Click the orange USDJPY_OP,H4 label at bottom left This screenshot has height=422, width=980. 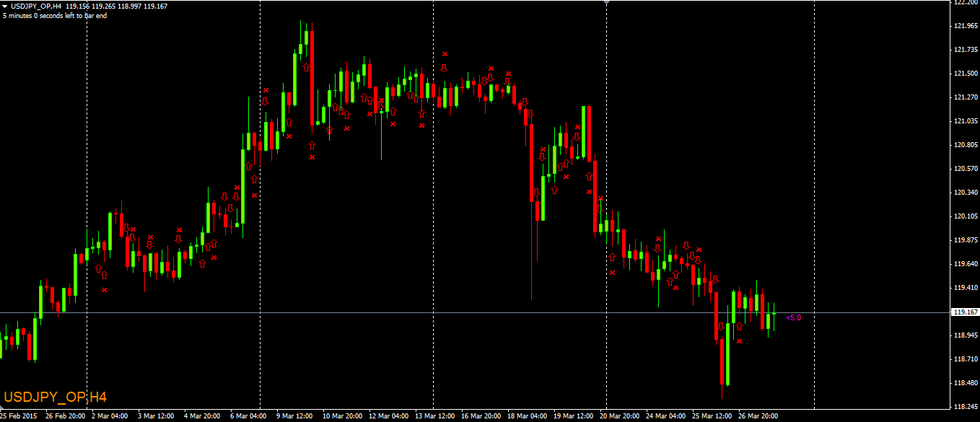pyautogui.click(x=55, y=397)
